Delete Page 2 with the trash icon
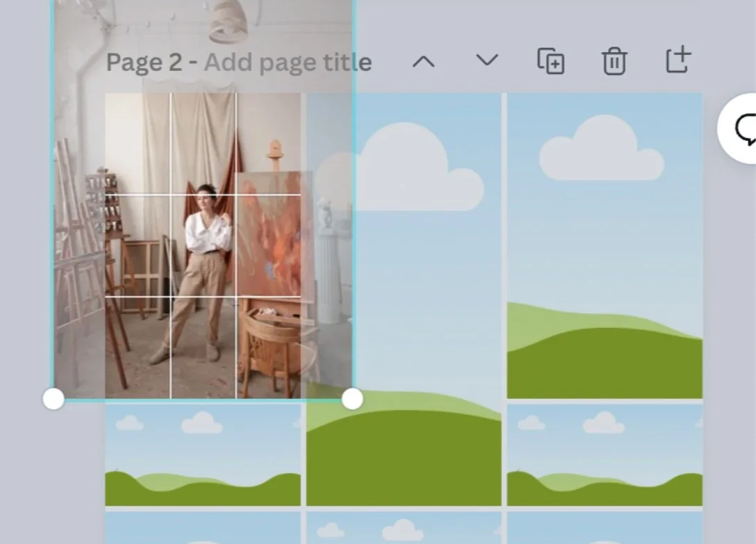Image resolution: width=756 pixels, height=544 pixels. point(614,61)
